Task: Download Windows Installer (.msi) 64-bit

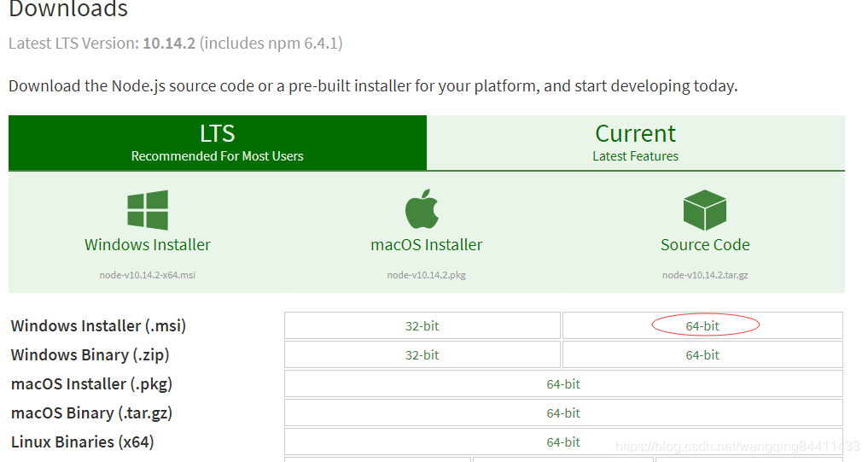Action: (x=702, y=325)
